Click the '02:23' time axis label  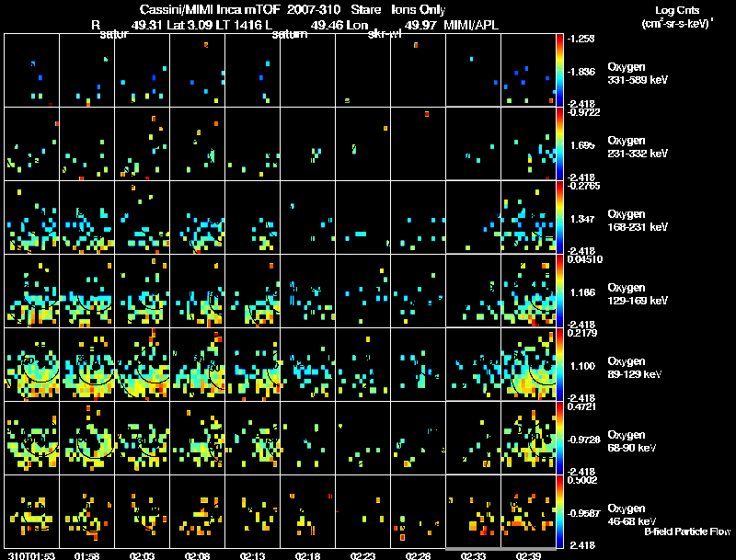(362, 556)
